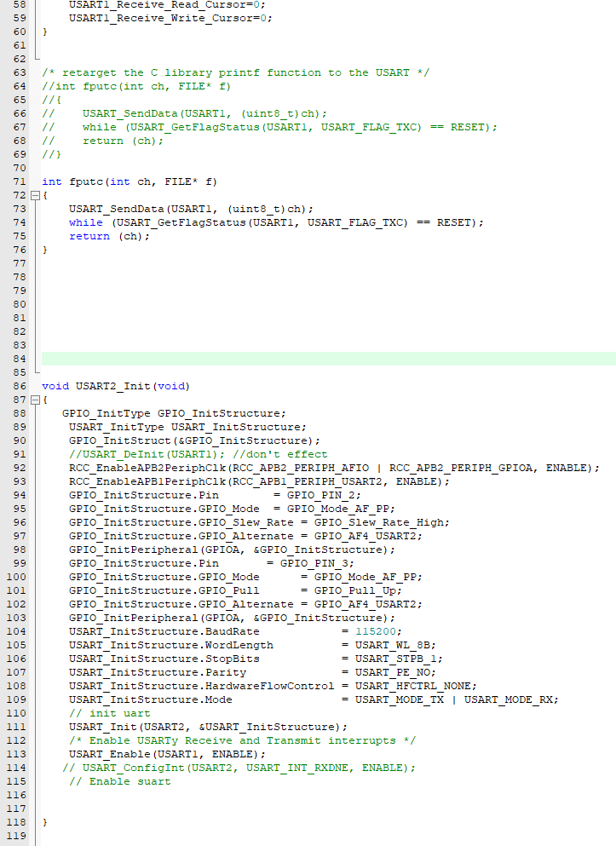Image resolution: width=616 pixels, height=846 pixels.
Task: Click "USART_WL_8B;" value
Action: click(x=395, y=645)
